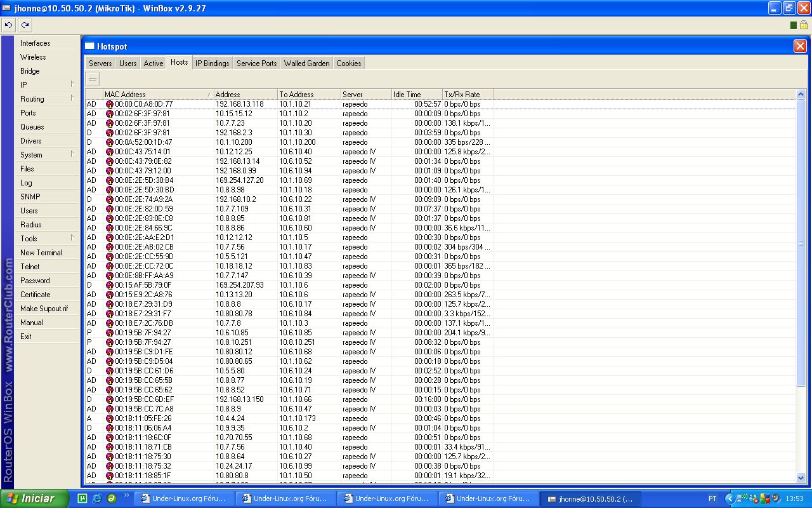This screenshot has width=812, height=508.
Task: Sort hosts by the Server column header
Action: click(366, 95)
